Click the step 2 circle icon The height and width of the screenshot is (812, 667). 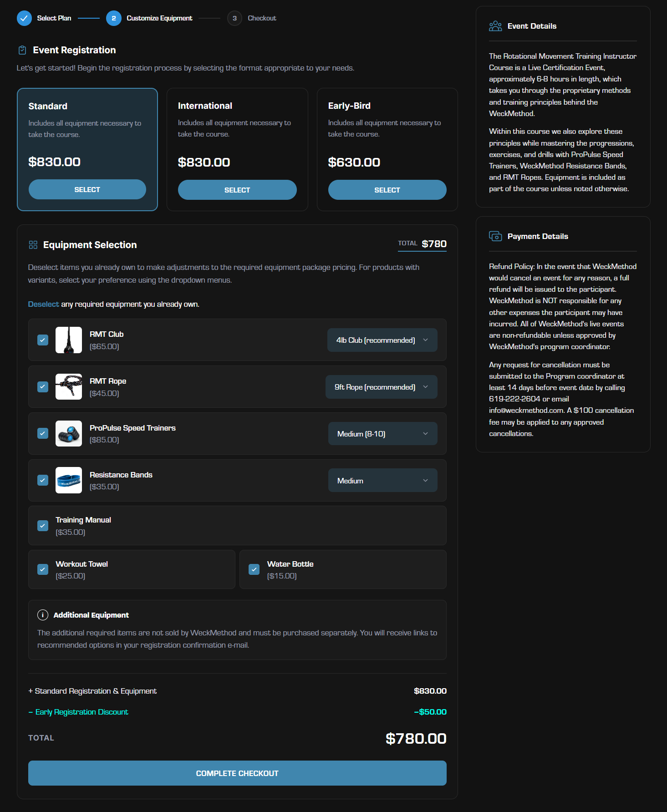[x=113, y=18]
